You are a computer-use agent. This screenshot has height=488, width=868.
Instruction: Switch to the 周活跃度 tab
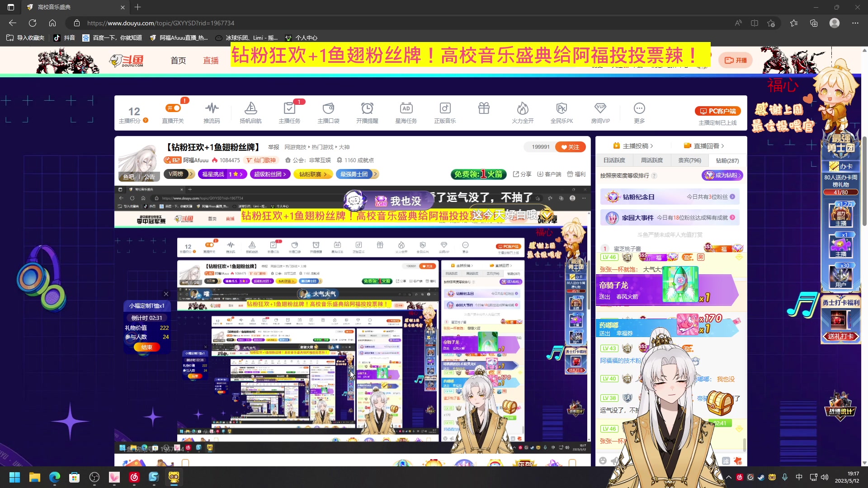[x=651, y=160]
